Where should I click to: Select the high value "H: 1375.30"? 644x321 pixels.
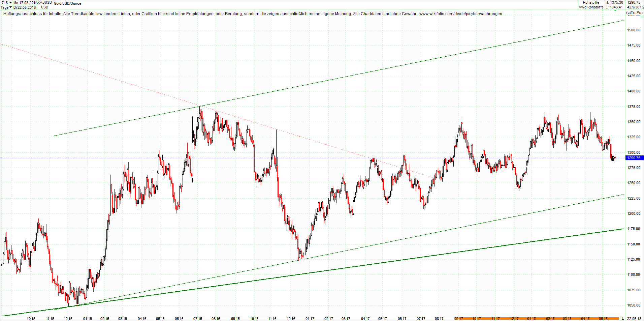[614, 2]
